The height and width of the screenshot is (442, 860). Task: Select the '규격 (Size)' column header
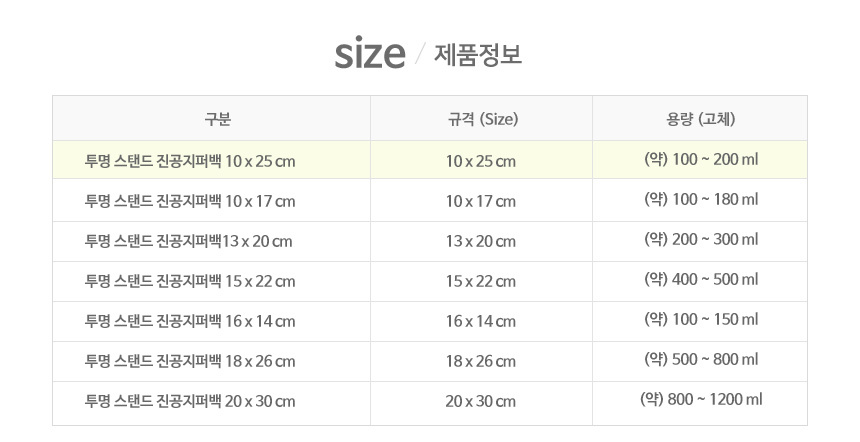click(483, 119)
